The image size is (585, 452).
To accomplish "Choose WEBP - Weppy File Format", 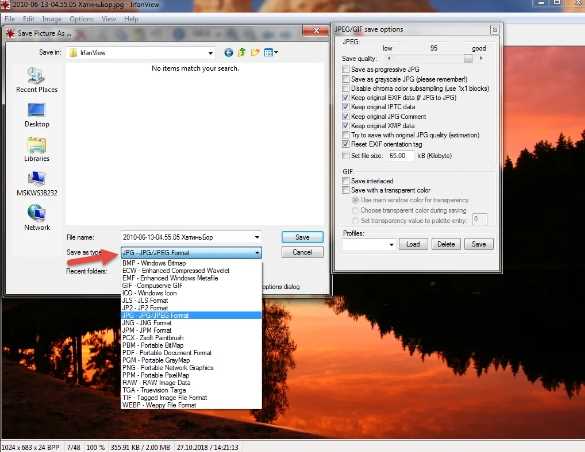I will coord(191,405).
